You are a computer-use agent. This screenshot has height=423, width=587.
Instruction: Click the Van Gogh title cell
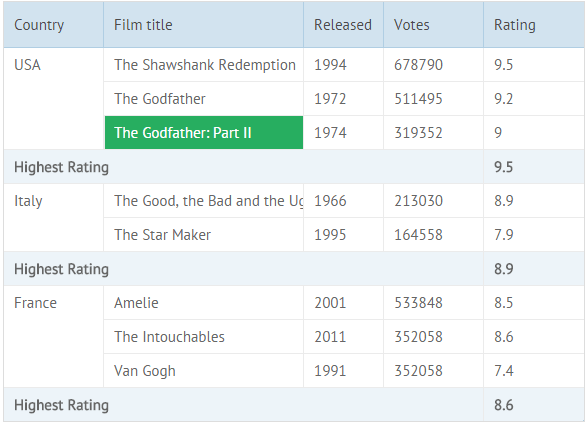203,371
